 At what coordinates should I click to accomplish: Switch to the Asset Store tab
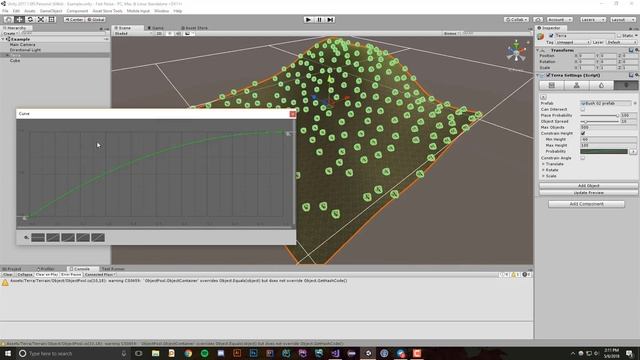coord(195,28)
